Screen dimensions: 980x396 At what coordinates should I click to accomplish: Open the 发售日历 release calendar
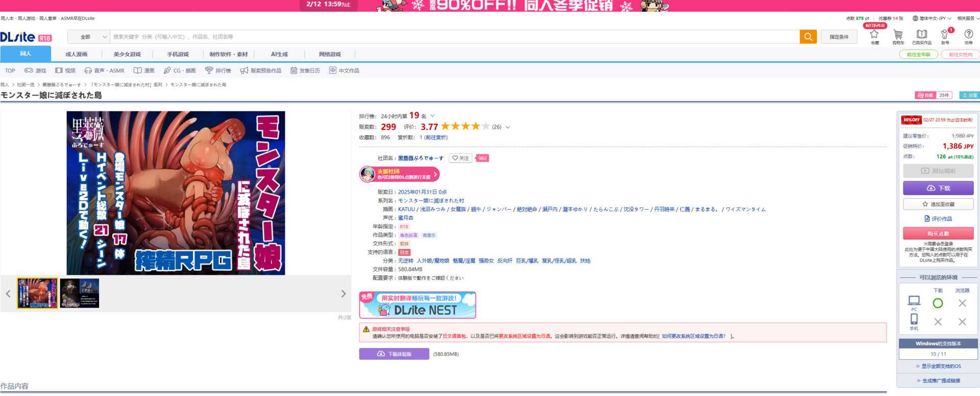pos(305,71)
